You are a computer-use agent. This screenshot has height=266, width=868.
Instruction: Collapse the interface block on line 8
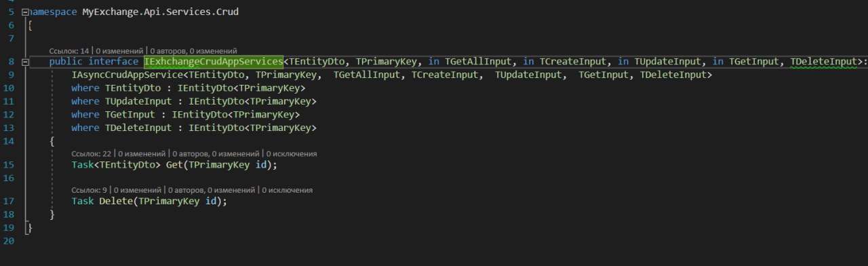[26, 62]
